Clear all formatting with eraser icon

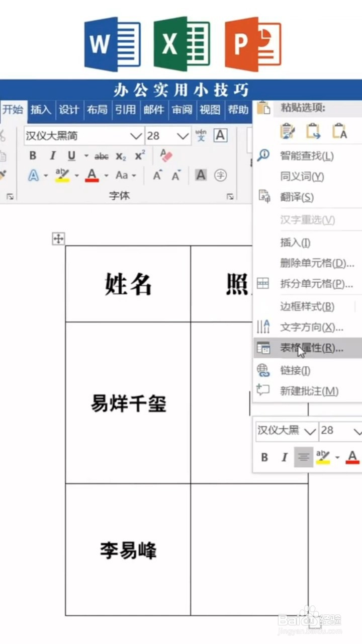[x=166, y=155]
